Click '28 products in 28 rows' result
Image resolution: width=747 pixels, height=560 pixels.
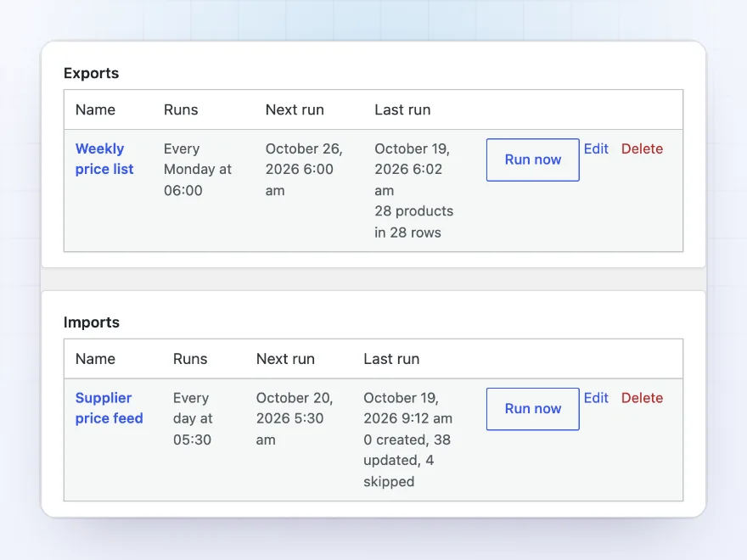click(x=413, y=222)
